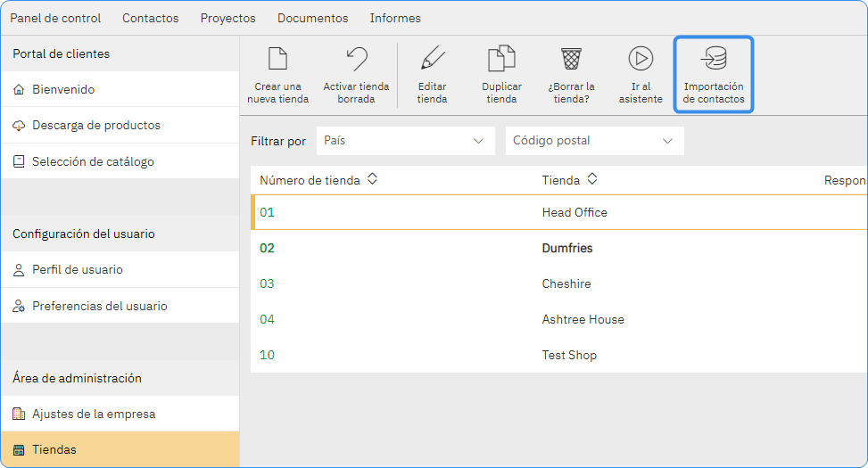Select the Editar tienda pencil icon
The image size is (868, 468).
click(432, 60)
